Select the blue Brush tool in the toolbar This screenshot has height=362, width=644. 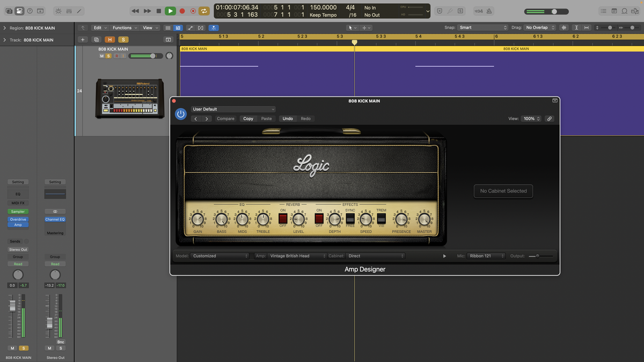click(x=214, y=27)
